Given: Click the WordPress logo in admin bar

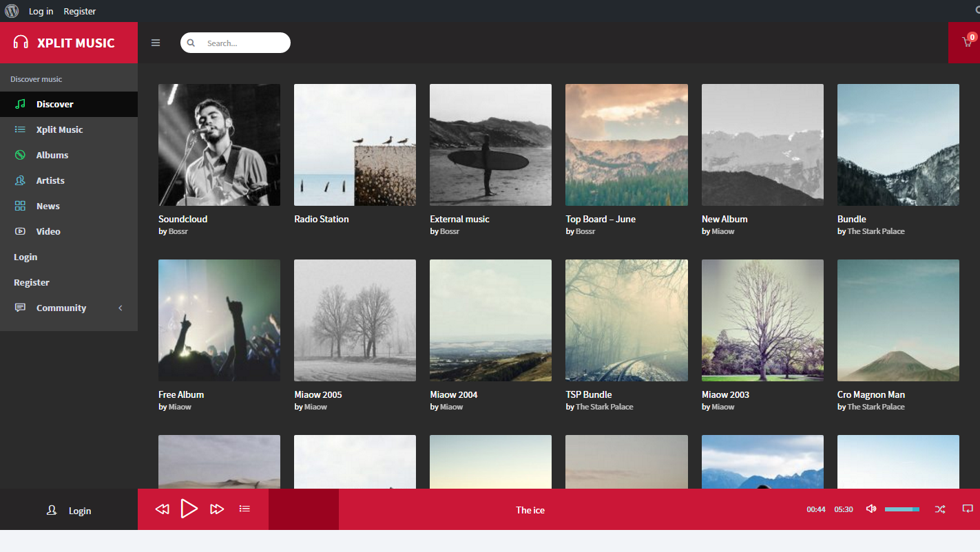Looking at the screenshot, I should pyautogui.click(x=12, y=11).
